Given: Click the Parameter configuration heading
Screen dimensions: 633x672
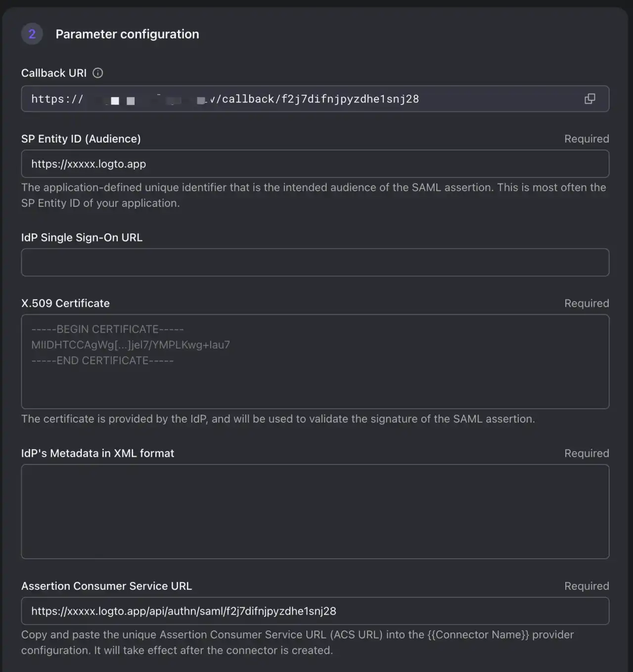Looking at the screenshot, I should [x=127, y=34].
